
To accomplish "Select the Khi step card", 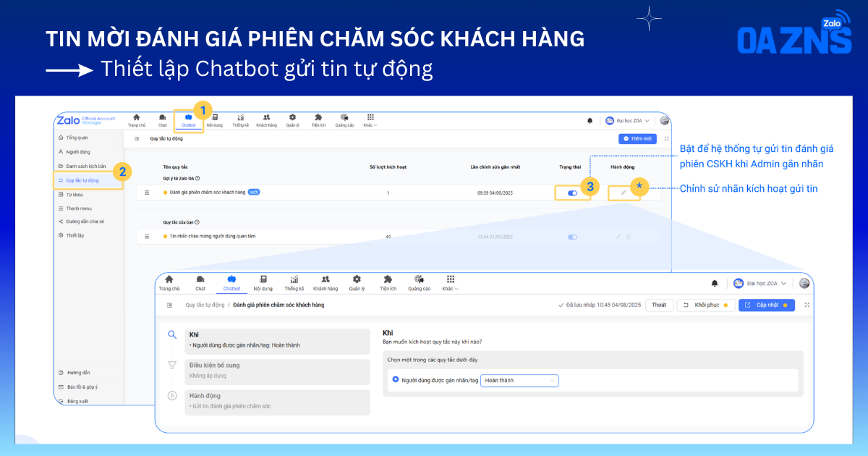I will pos(278,340).
